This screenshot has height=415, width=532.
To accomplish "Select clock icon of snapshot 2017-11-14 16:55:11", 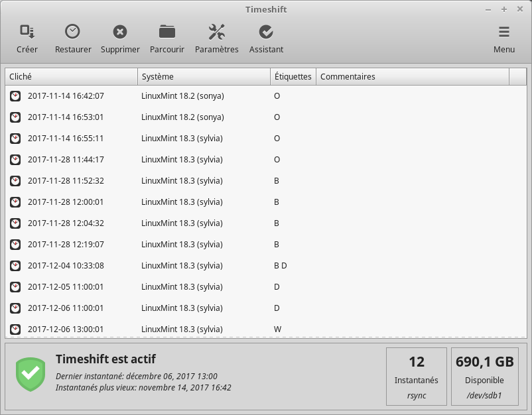I will [15, 139].
